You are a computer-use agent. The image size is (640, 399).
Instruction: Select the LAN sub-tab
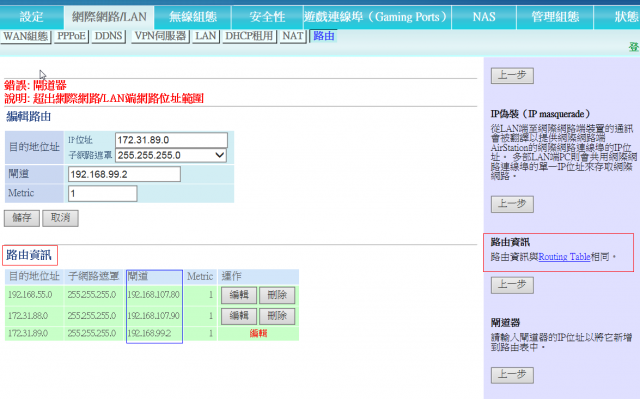point(206,36)
